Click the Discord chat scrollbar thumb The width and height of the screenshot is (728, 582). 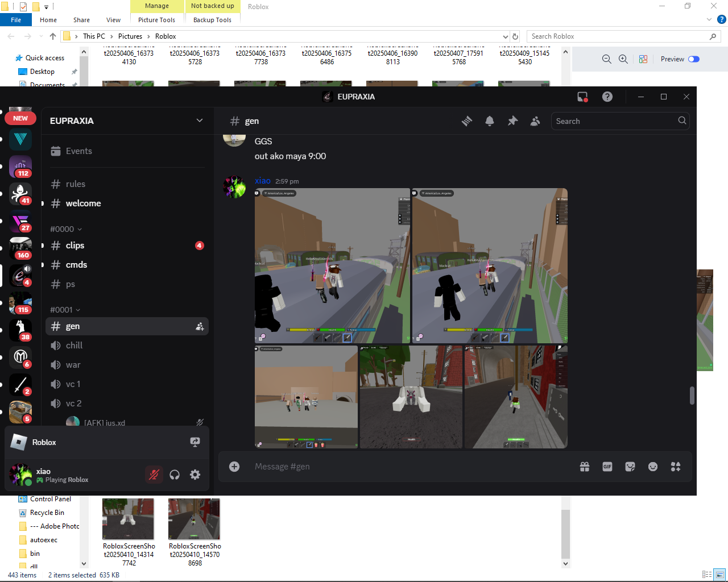click(x=692, y=396)
